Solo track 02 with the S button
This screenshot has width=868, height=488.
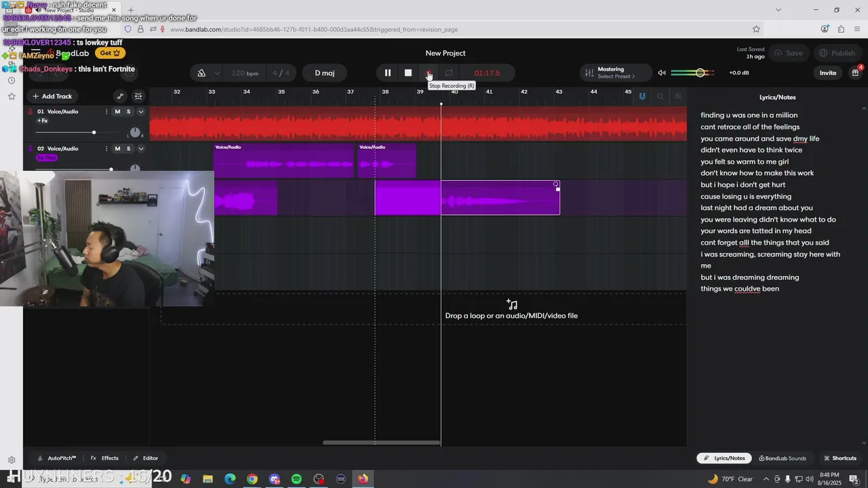(128, 148)
